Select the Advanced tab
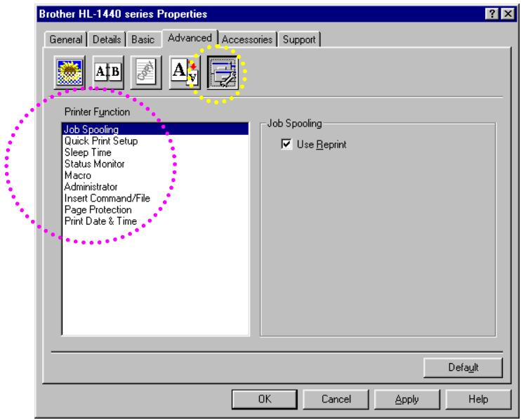Viewport: 521px width, 420px height. tap(190, 38)
